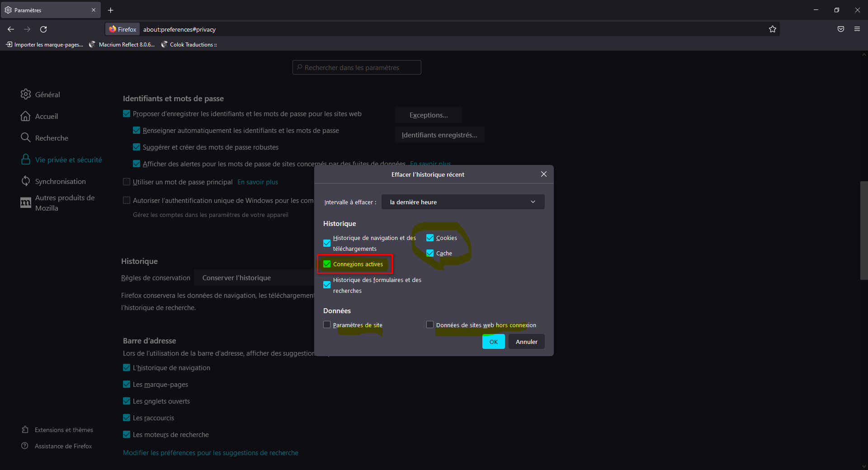Click the Rechercher dans les paramètres field
The width and height of the screenshot is (868, 470).
pos(357,68)
